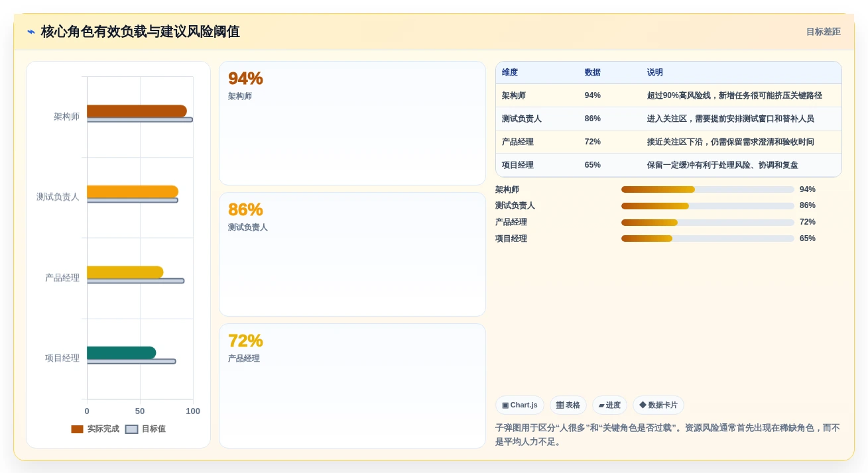Click the 产品经理 y-axis label in chart
This screenshot has height=473, width=868.
[62, 278]
